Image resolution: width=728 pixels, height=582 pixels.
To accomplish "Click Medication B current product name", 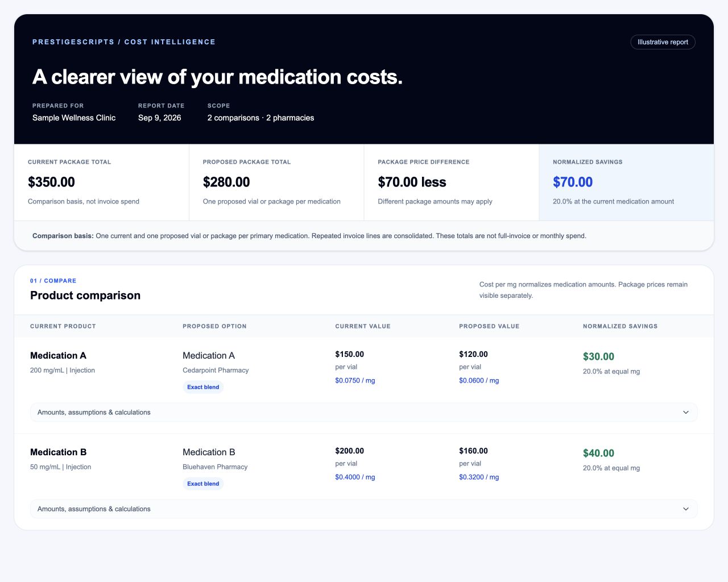I will click(58, 452).
